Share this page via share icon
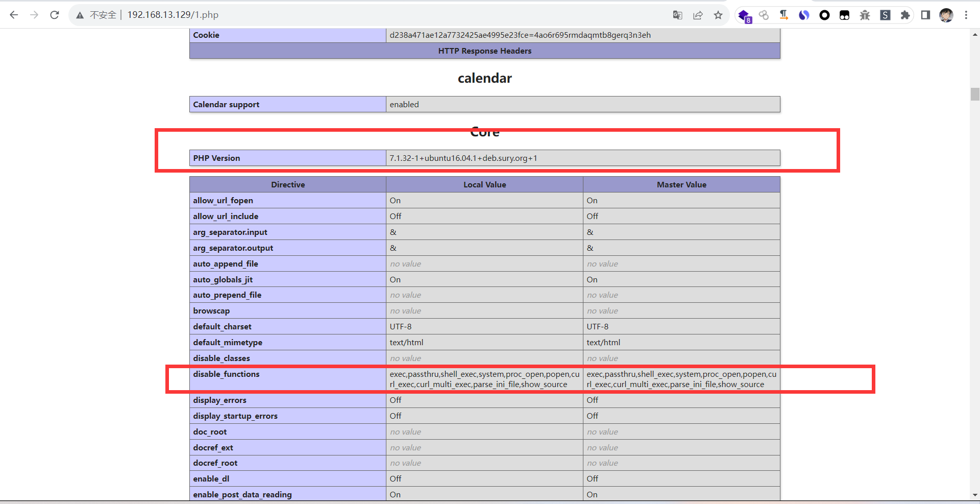The image size is (980, 504). 698,15
